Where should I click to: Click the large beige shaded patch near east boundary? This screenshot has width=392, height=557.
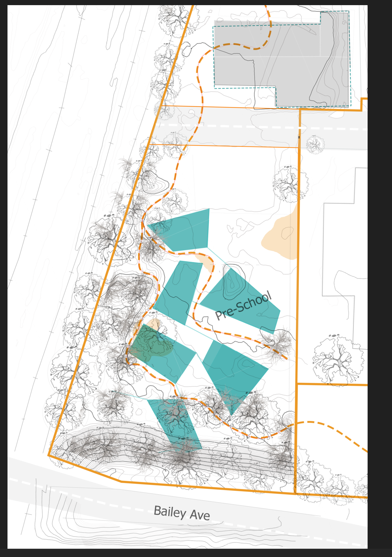coord(283,236)
